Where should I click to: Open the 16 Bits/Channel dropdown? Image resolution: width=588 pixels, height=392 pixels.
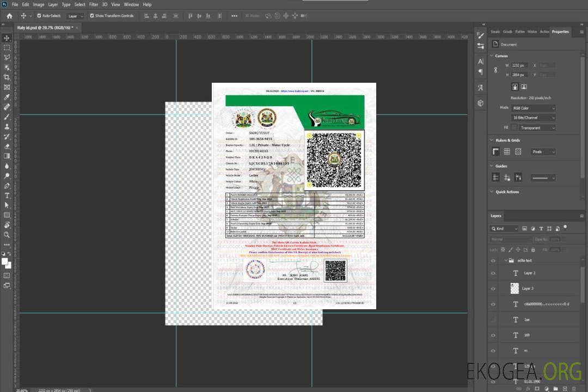click(534, 118)
